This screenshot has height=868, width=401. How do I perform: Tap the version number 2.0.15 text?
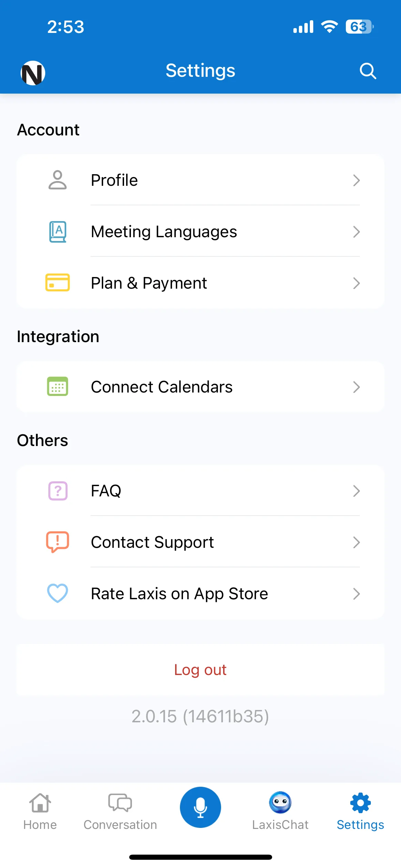[x=200, y=716]
